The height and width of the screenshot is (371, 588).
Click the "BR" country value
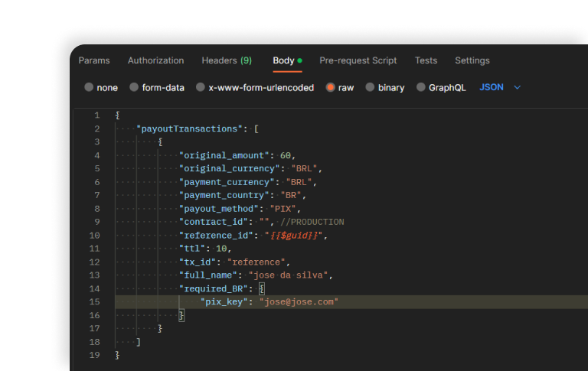pos(291,195)
